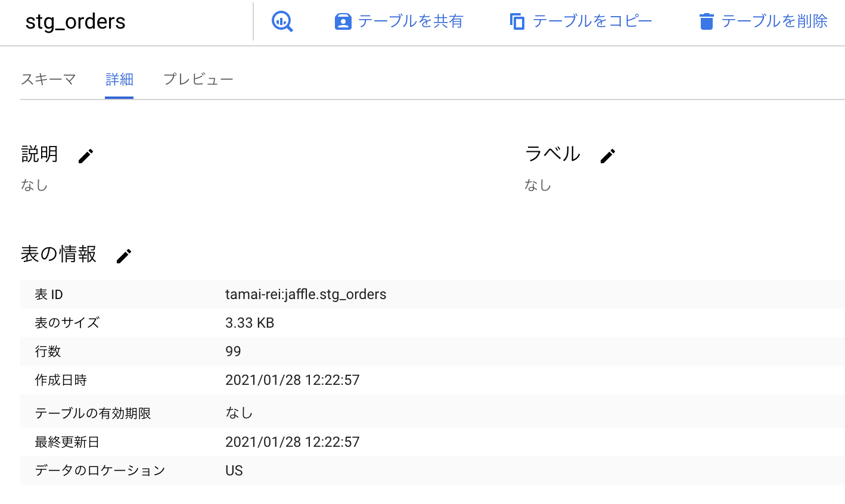
Task: Click the copy icon beside テーブルをコピー
Action: [x=517, y=21]
